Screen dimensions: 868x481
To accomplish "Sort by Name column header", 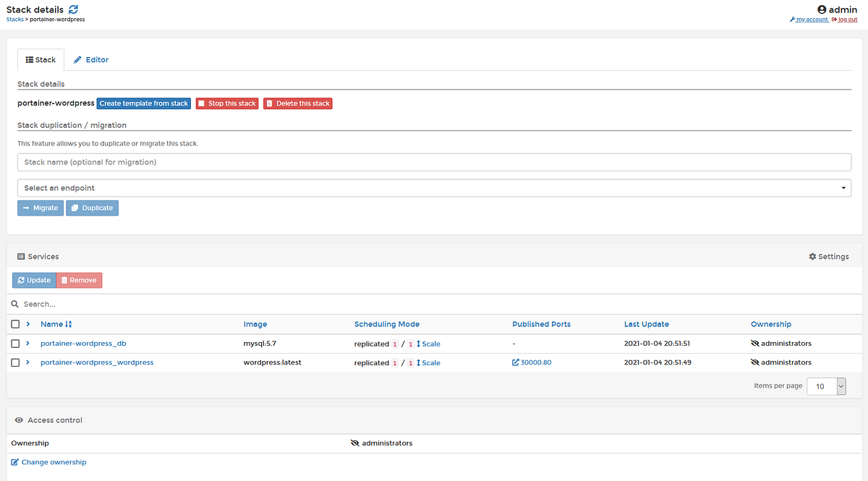I will click(51, 324).
